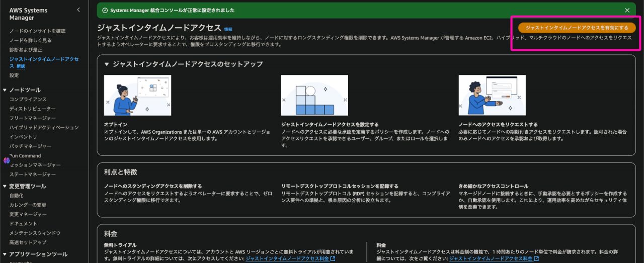Go to 診断および是正
Screen dimensions: 644x263
click(26, 50)
